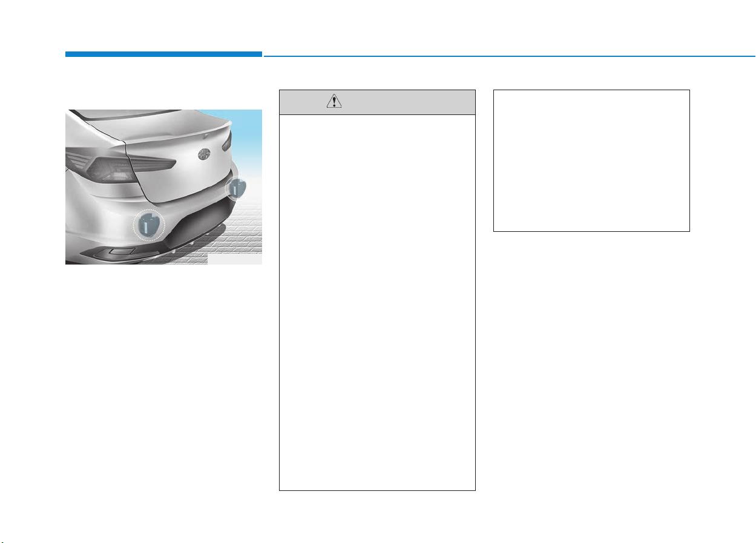Click the thick blue section header bar
Image resolution: width=756 pixels, height=543 pixels.
163,54
